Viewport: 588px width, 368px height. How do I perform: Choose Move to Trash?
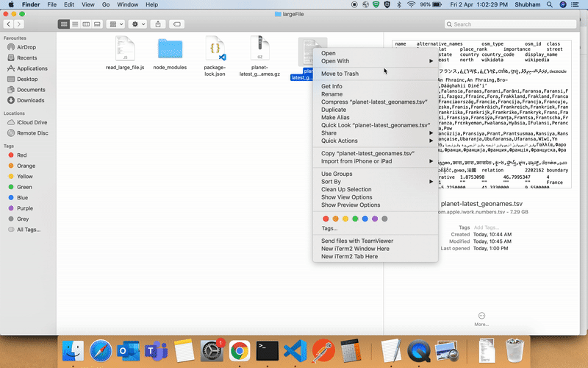(x=376, y=74)
